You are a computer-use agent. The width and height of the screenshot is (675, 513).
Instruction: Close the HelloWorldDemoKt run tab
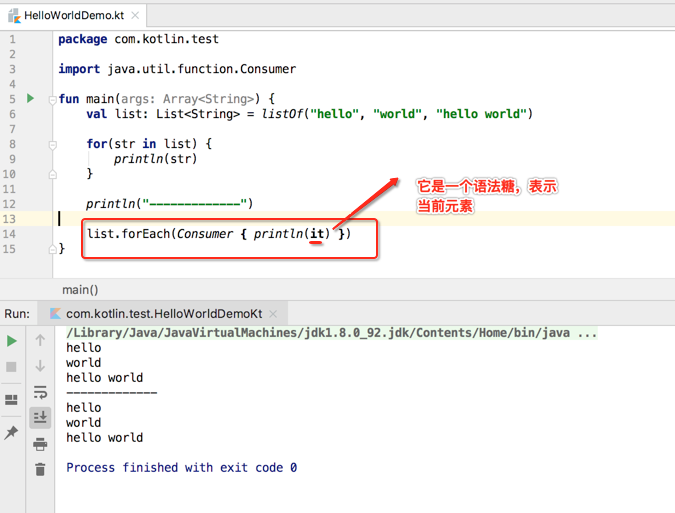[x=273, y=314]
